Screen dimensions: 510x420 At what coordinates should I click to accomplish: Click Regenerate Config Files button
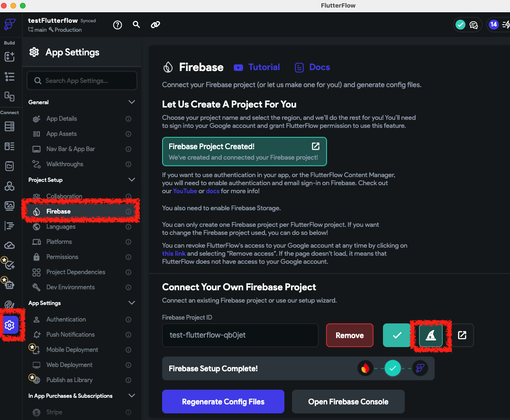tap(223, 402)
